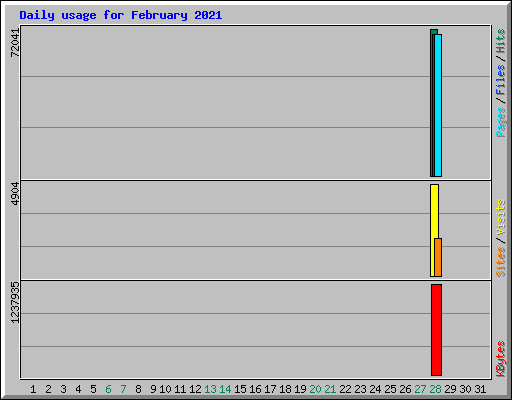This screenshot has height=400, width=512.
Task: Click the 72041 axis value
Action: click(x=15, y=43)
